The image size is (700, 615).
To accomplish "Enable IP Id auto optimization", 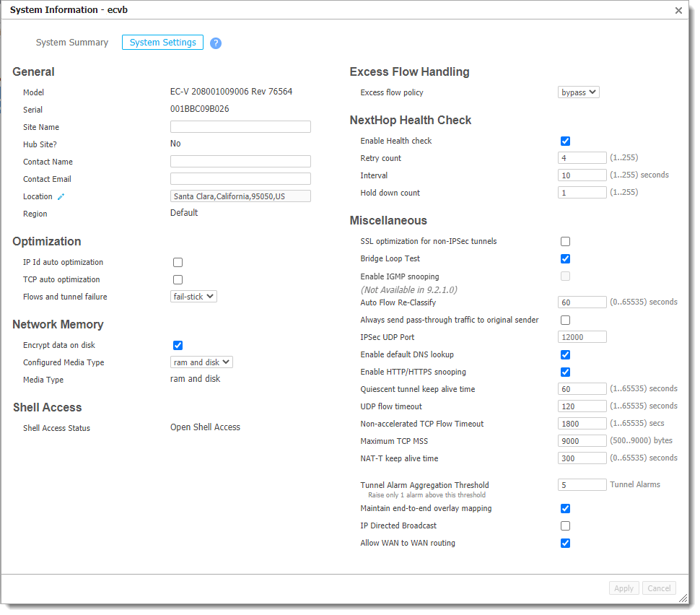I will pyautogui.click(x=178, y=262).
